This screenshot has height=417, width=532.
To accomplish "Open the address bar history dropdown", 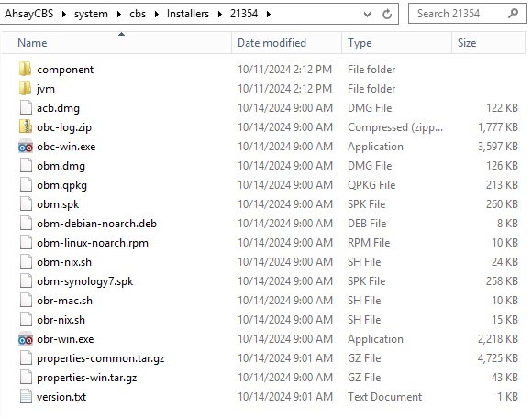I will coord(367,15).
